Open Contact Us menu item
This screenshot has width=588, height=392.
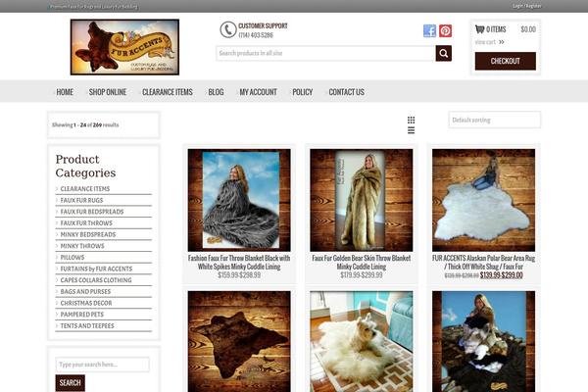[347, 92]
